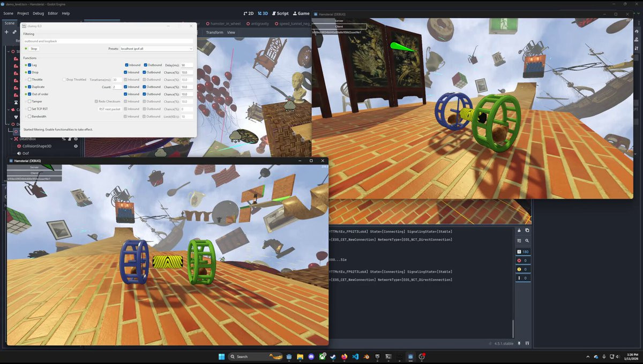
Task: Open Discord from the taskbar
Action: [x=311, y=357]
